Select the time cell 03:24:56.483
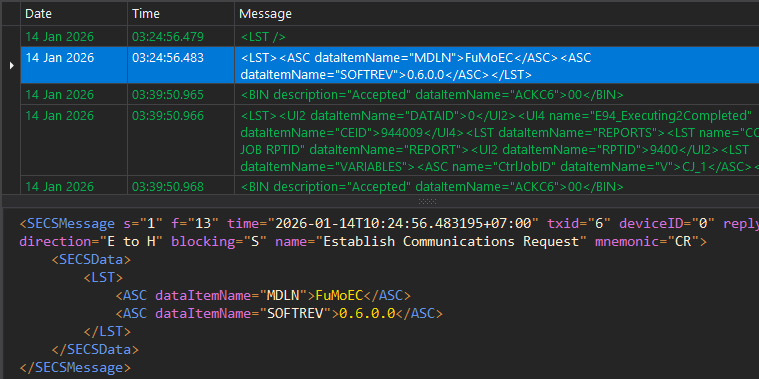The image size is (759, 379). tap(181, 65)
